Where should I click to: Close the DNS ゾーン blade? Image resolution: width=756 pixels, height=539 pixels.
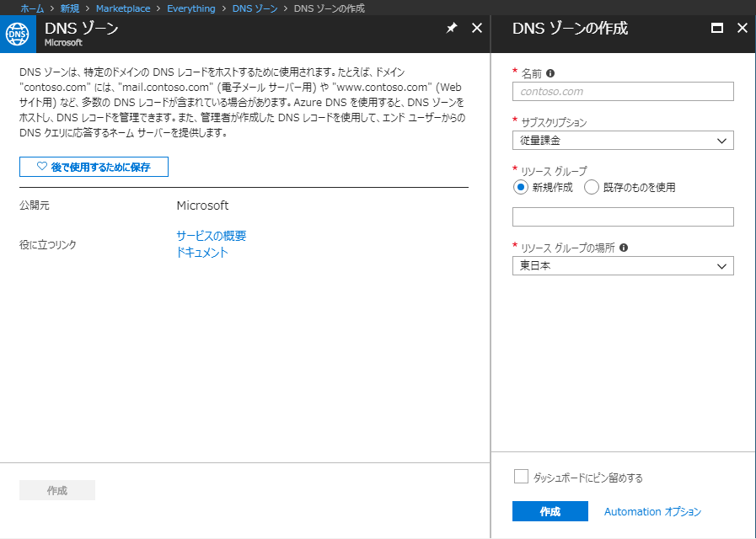click(477, 29)
